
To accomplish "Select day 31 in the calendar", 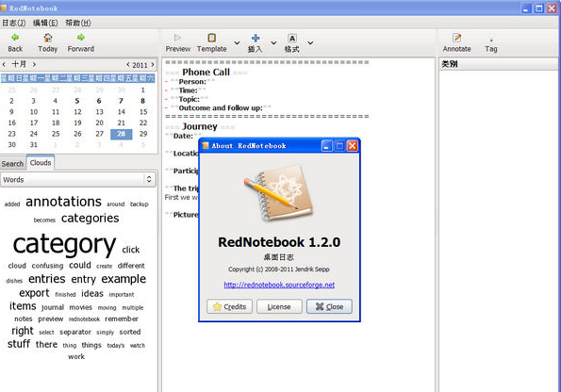I will tap(34, 144).
